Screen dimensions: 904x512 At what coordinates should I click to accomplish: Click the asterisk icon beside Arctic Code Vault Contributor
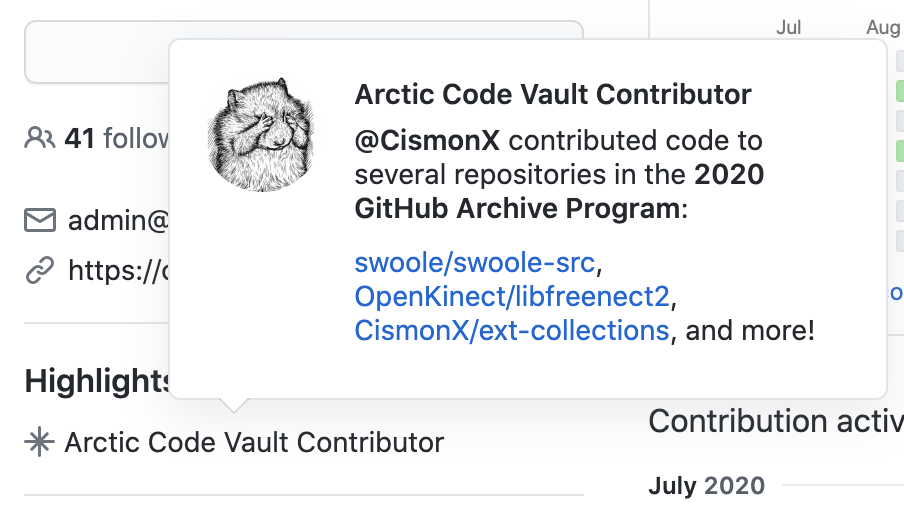[x=39, y=442]
